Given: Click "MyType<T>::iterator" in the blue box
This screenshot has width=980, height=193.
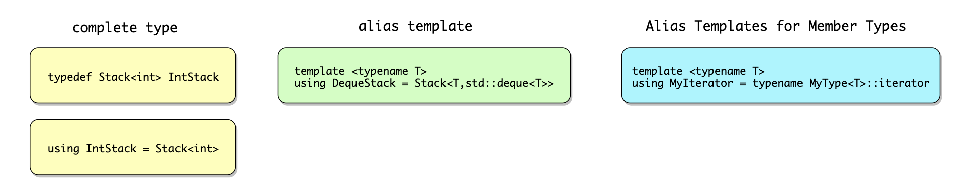Looking at the screenshot, I should tap(869, 83).
